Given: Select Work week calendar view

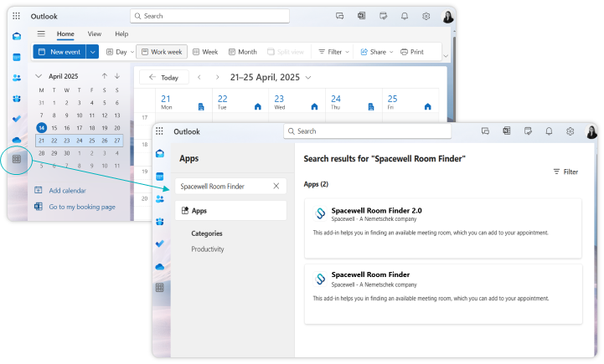Looking at the screenshot, I should [162, 52].
